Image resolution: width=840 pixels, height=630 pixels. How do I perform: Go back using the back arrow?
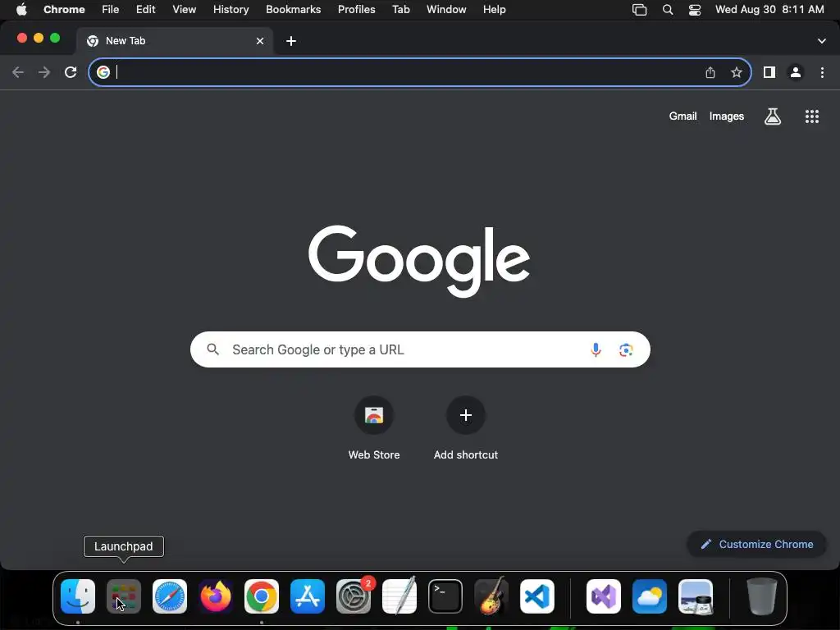point(18,72)
